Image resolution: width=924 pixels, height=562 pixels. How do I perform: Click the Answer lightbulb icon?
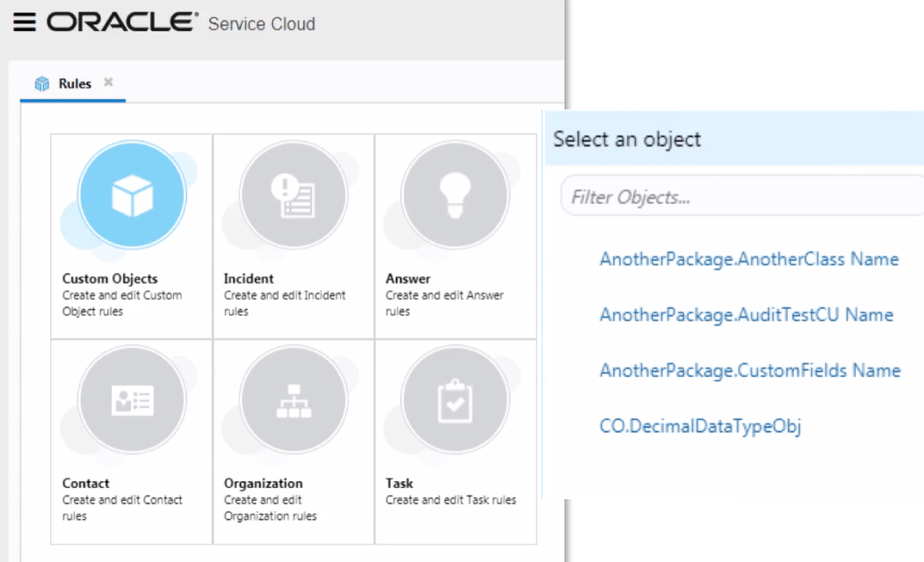pyautogui.click(x=454, y=195)
